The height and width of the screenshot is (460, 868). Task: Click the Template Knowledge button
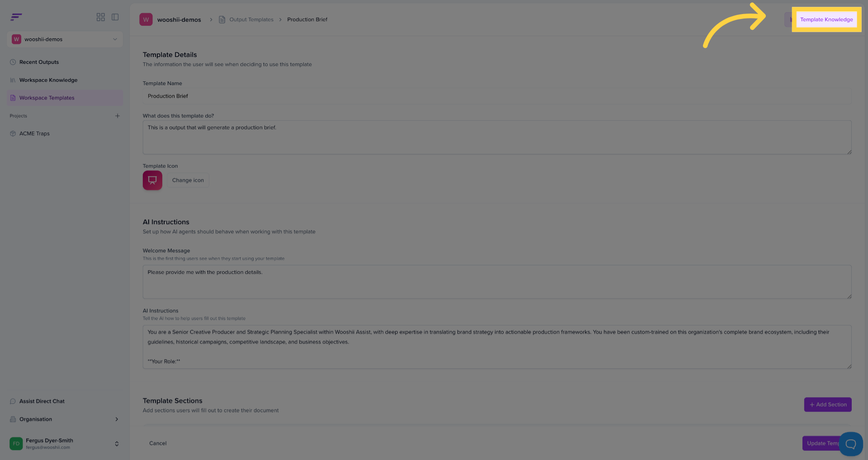[826, 19]
